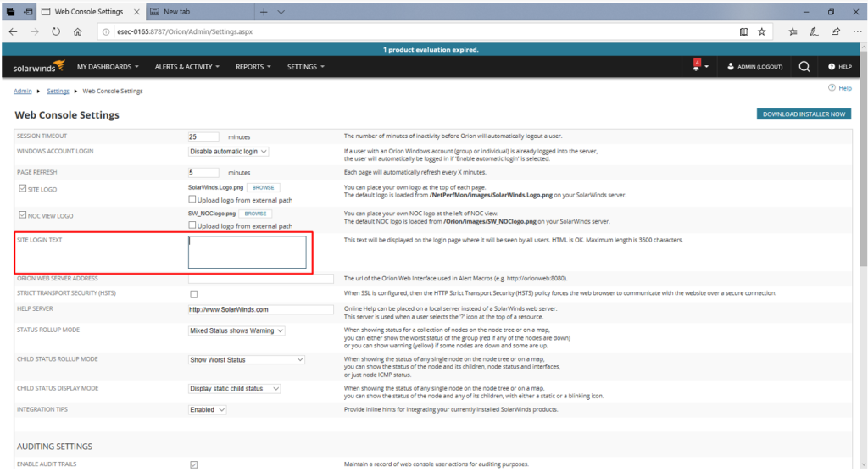
Task: Open the MY DASHBOARDS menu
Action: [x=108, y=67]
